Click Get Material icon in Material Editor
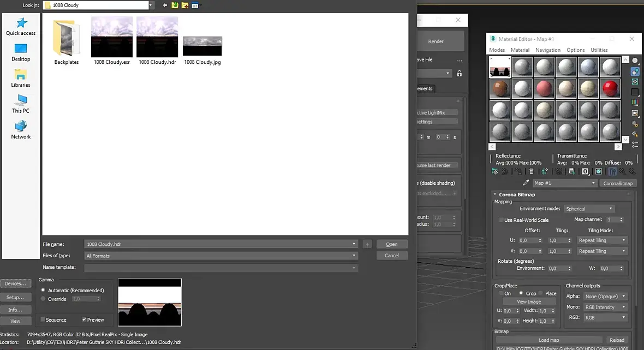Viewport: 644px width, 350px height. tap(494, 172)
